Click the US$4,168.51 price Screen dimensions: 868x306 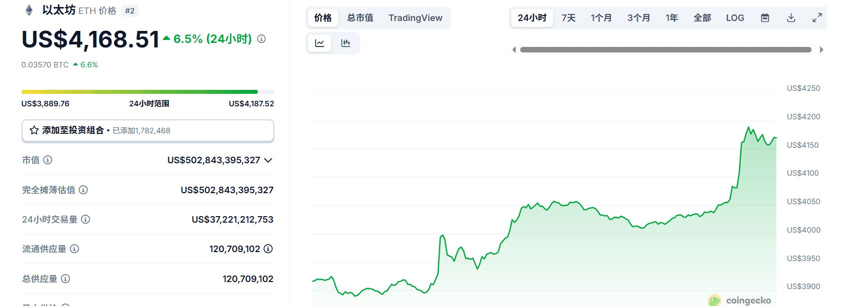(90, 39)
